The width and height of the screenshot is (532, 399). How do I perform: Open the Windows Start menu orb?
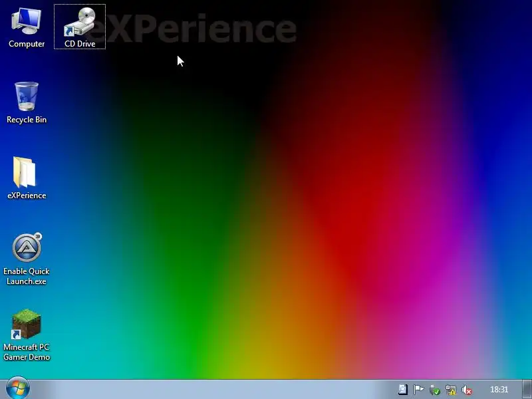click(x=18, y=388)
